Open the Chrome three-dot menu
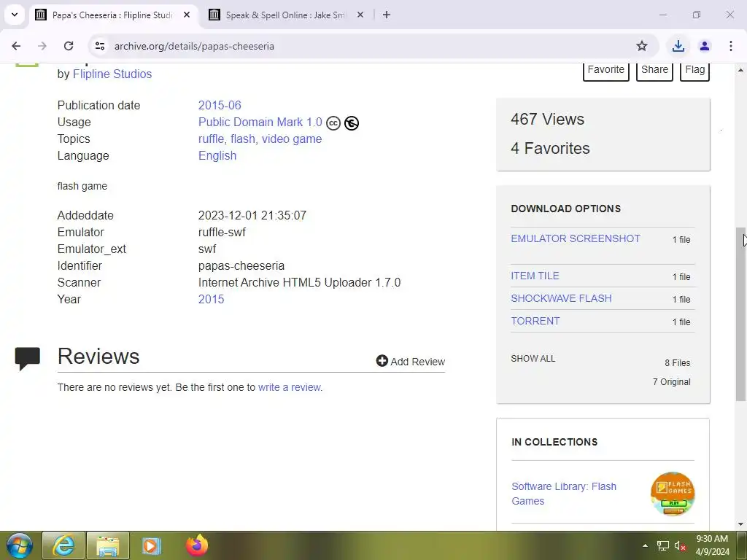Viewport: 747px width, 560px height. point(731,46)
